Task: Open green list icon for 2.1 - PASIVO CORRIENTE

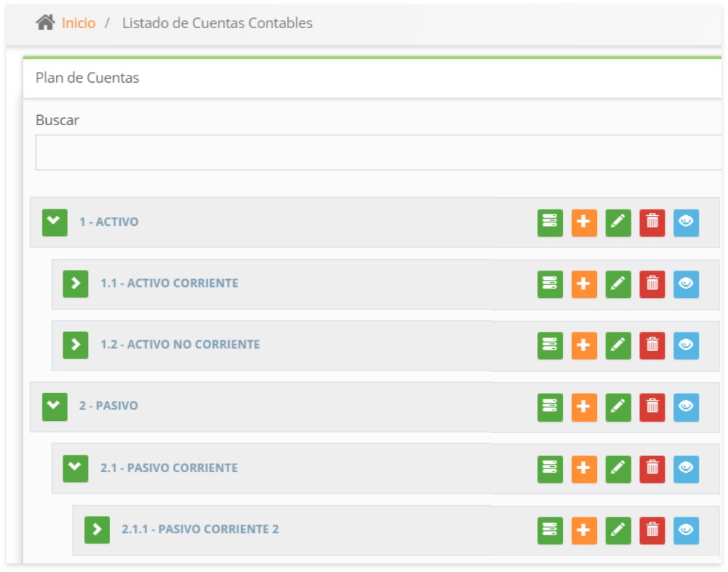Action: coord(550,469)
